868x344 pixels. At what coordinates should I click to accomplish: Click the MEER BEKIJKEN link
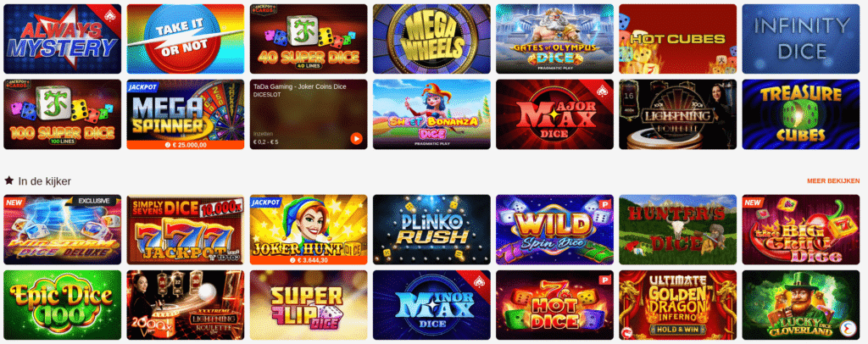point(833,180)
